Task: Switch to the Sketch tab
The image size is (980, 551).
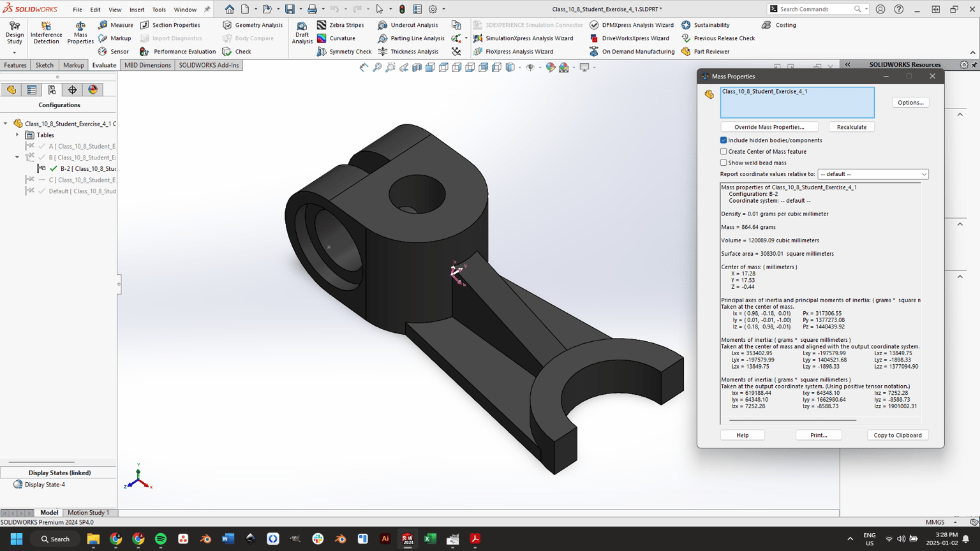Action: 44,65
